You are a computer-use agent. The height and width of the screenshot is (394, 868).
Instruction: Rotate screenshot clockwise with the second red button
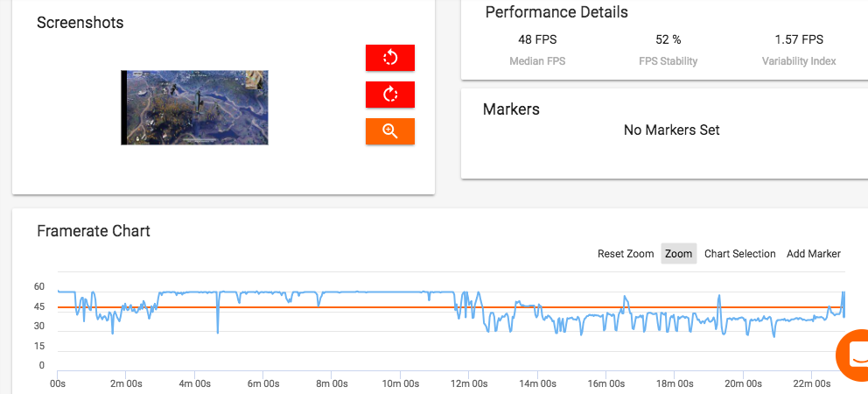[389, 95]
